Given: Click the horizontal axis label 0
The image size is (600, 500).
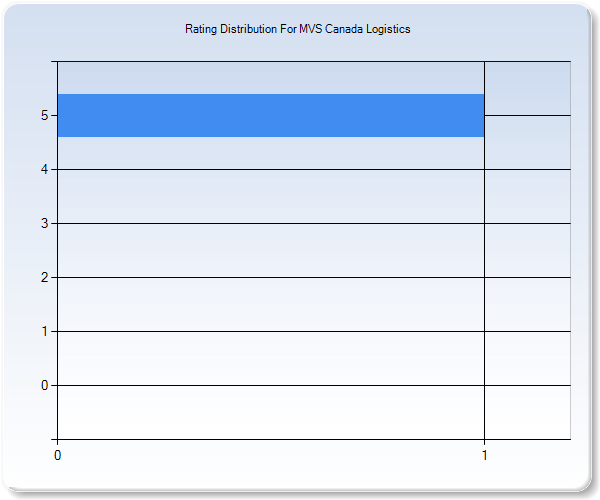Looking at the screenshot, I should tap(57, 454).
